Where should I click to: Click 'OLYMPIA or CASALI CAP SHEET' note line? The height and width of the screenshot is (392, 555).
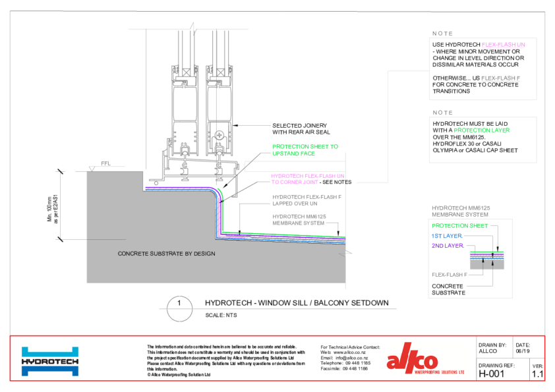point(475,150)
